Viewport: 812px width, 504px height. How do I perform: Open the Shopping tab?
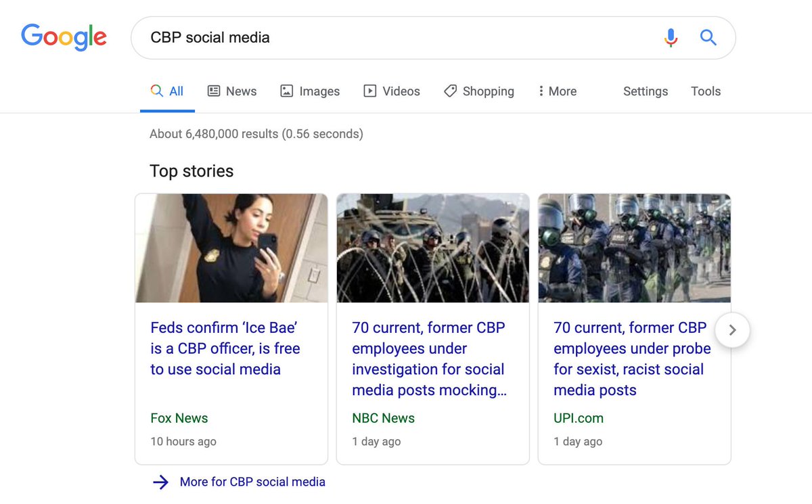pos(479,91)
